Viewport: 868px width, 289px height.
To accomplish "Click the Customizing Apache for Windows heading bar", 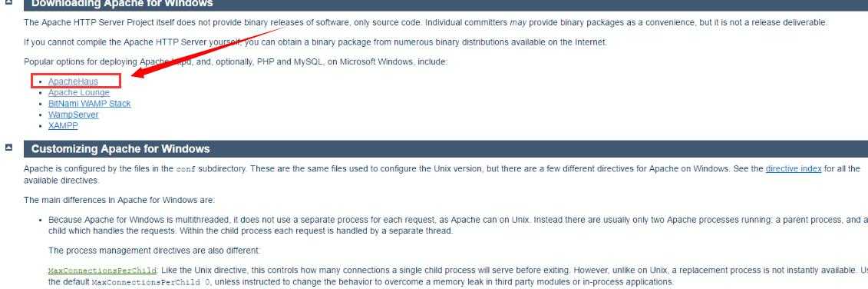I will 446,148.
